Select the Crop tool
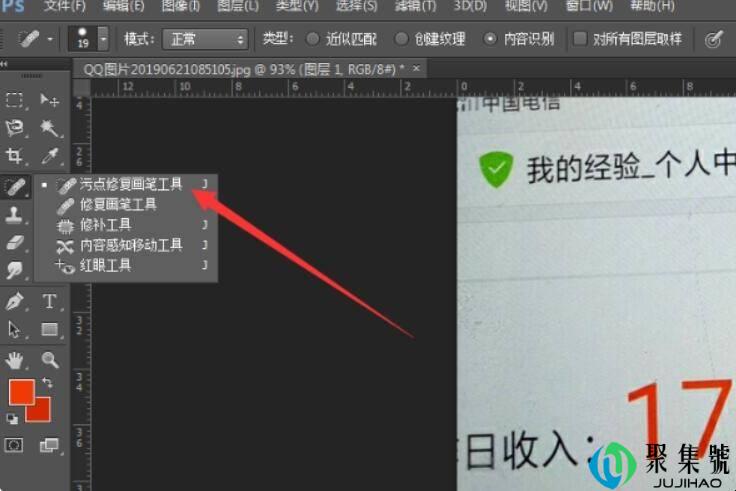This screenshot has width=736, height=491. click(x=15, y=156)
